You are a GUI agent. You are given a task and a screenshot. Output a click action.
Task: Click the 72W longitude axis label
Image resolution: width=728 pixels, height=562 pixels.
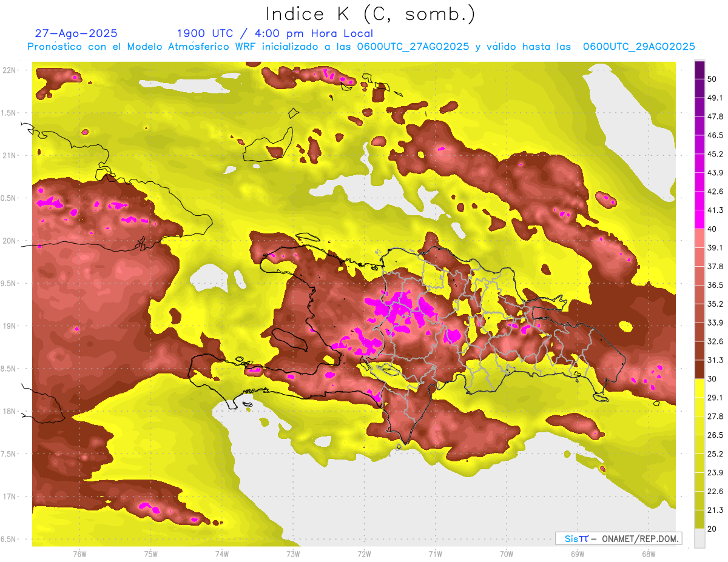pos(364,554)
